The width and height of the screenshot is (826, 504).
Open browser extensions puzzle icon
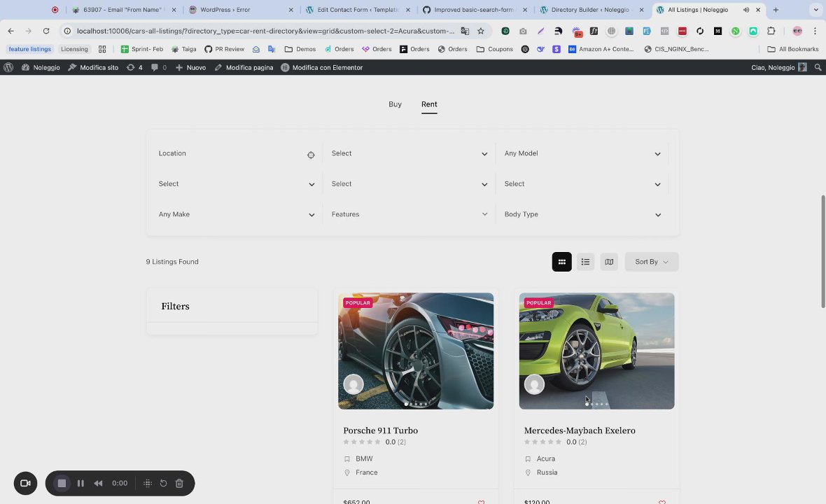coord(771,31)
